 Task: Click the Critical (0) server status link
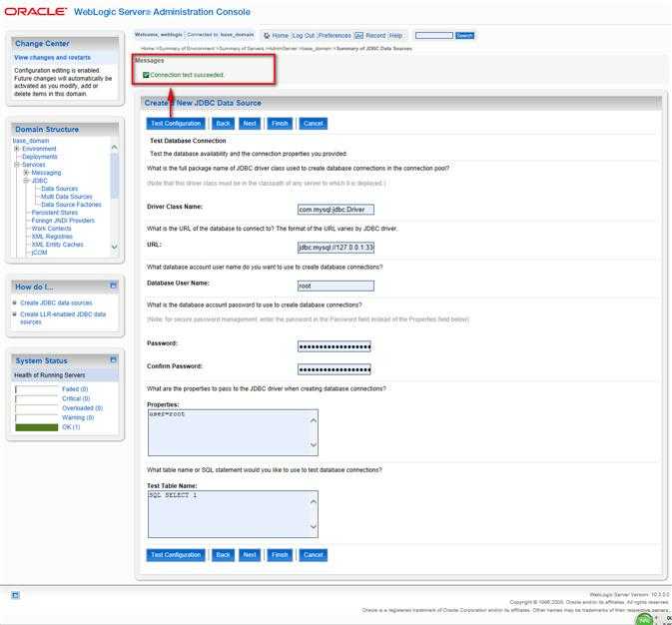tap(76, 398)
